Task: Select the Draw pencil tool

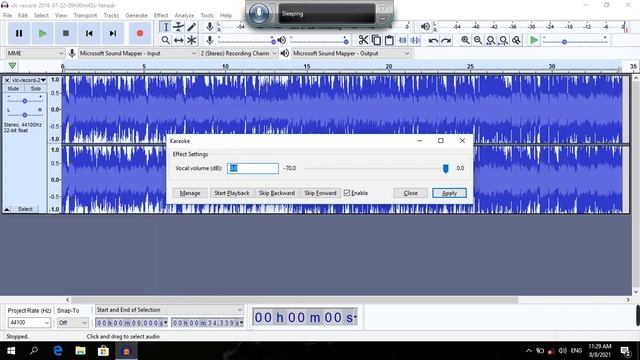Action: (x=191, y=27)
